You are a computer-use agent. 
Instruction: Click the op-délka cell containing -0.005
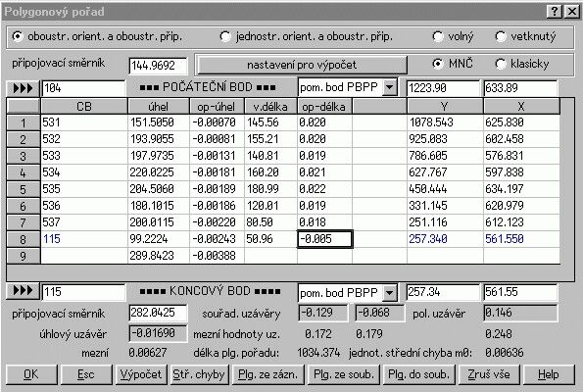tap(324, 239)
